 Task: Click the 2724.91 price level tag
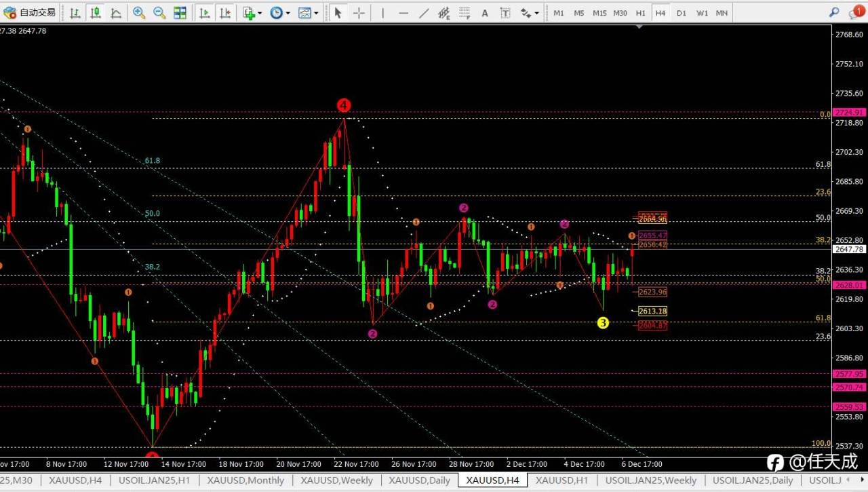coord(849,113)
